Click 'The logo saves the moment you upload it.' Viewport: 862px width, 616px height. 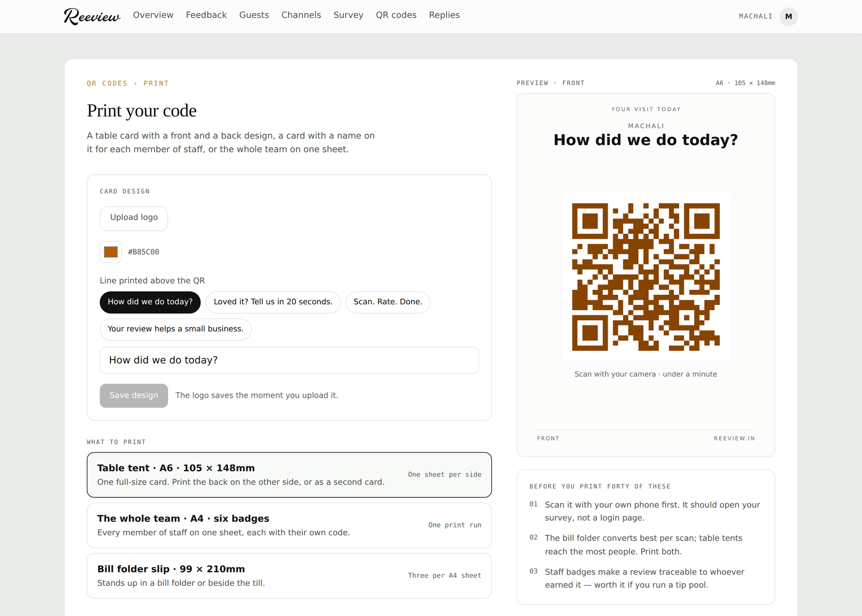[x=257, y=396]
